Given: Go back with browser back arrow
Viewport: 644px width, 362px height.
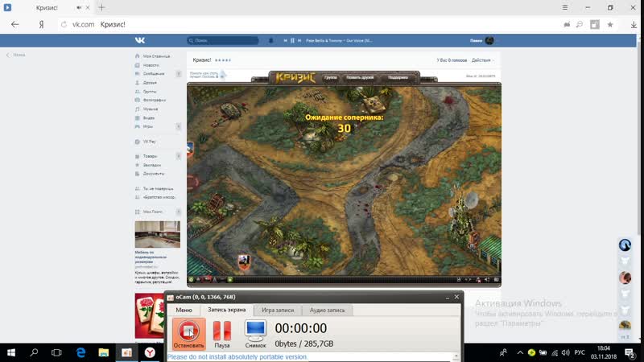Looking at the screenshot, I should pos(15,25).
